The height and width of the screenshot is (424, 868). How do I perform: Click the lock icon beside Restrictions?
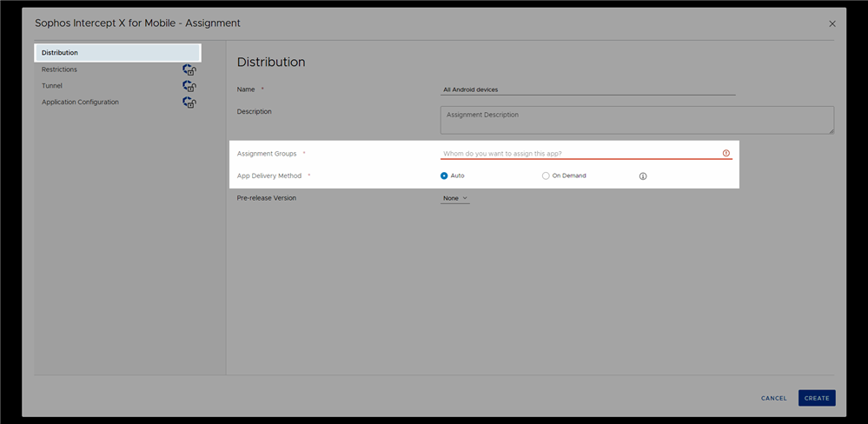pyautogui.click(x=189, y=70)
